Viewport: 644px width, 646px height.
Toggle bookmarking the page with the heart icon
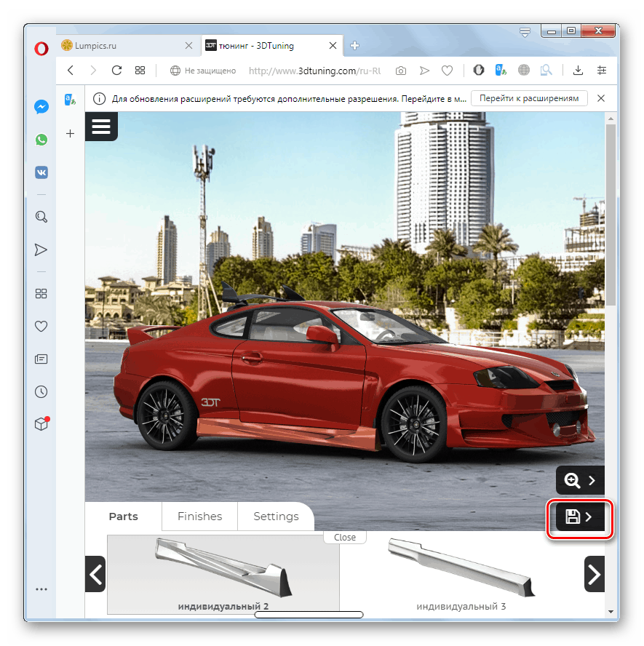[x=447, y=71]
